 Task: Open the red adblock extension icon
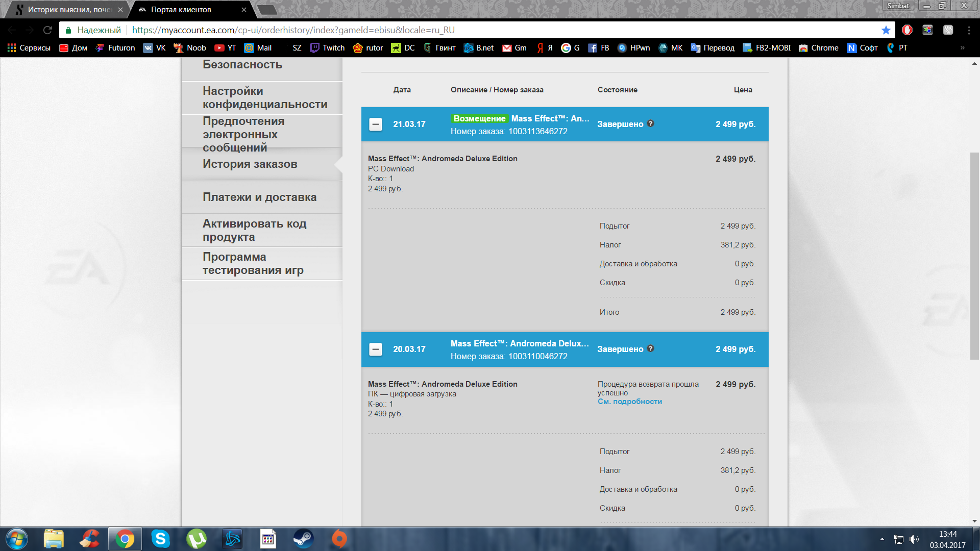907,30
